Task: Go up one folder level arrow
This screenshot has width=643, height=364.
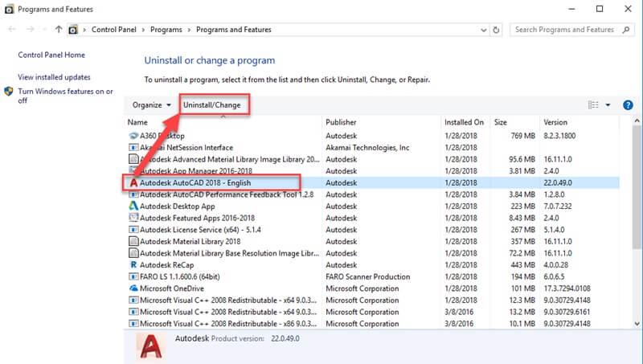Action: 59,30
